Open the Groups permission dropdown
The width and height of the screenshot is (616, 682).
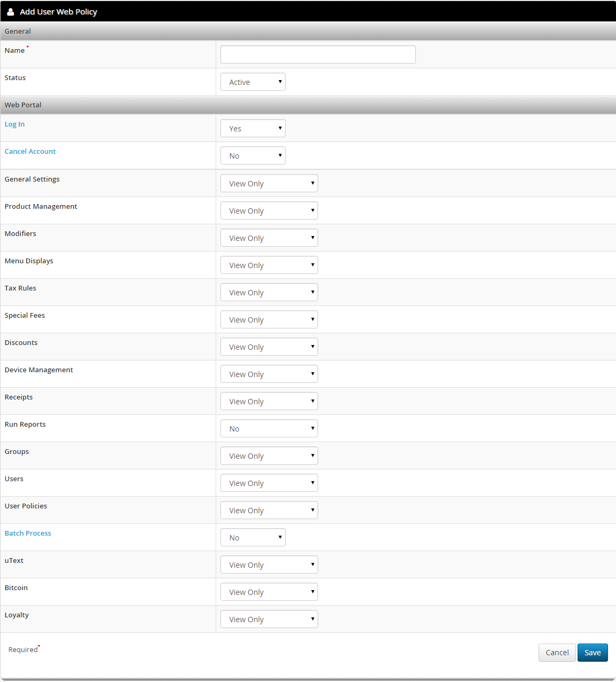coord(269,456)
